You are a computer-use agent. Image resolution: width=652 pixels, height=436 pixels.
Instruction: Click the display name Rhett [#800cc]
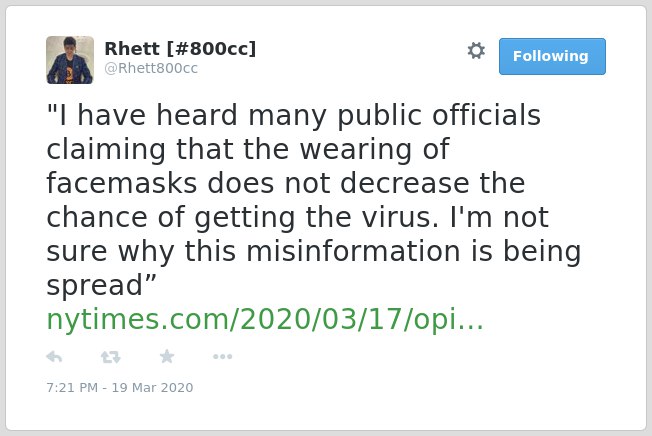[180, 48]
